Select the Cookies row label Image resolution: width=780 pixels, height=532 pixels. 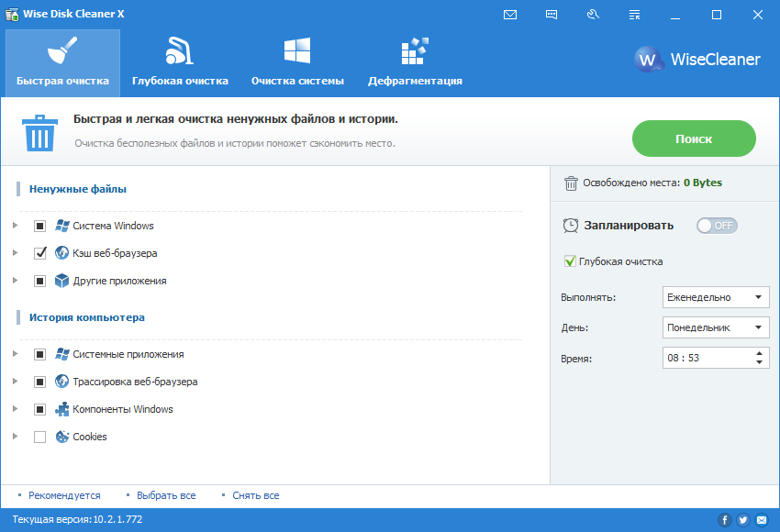[90, 437]
